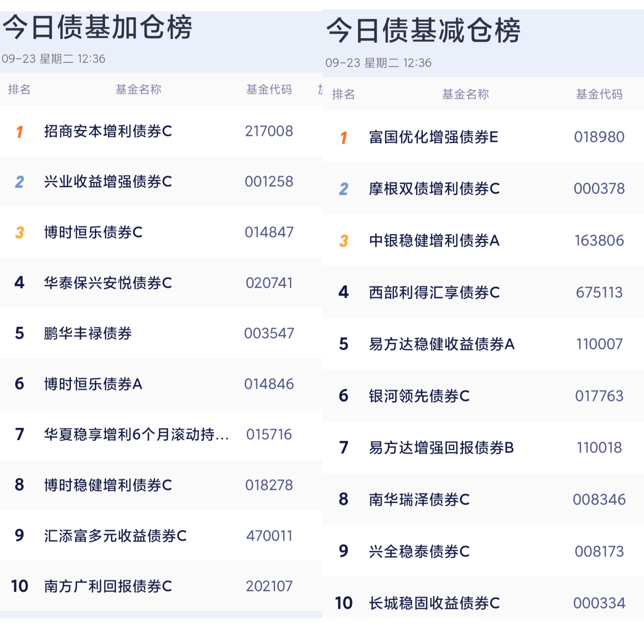The image size is (644, 644).
Task: Click orange rank 1 badge in 加仓榜
Action: pyautogui.click(x=19, y=132)
